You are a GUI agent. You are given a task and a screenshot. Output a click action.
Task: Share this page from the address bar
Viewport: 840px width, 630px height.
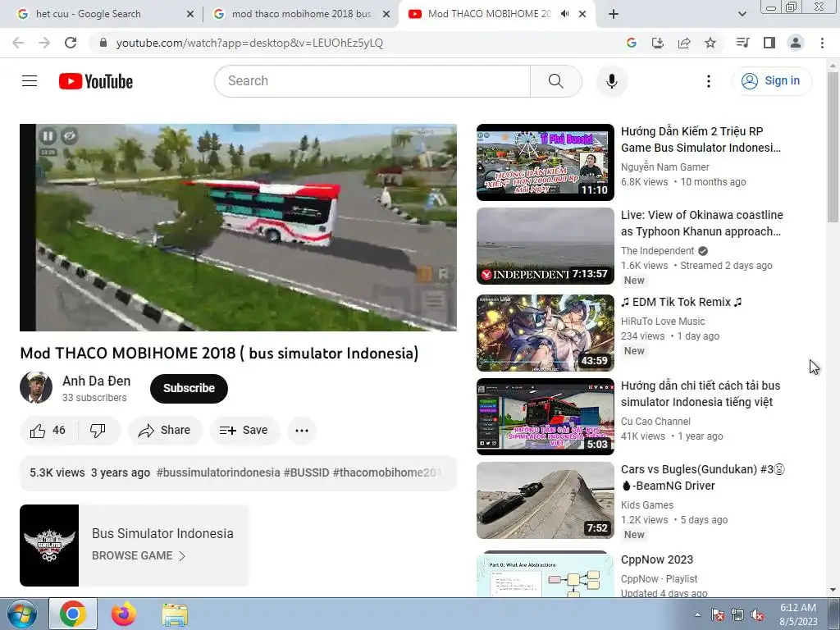tap(683, 43)
